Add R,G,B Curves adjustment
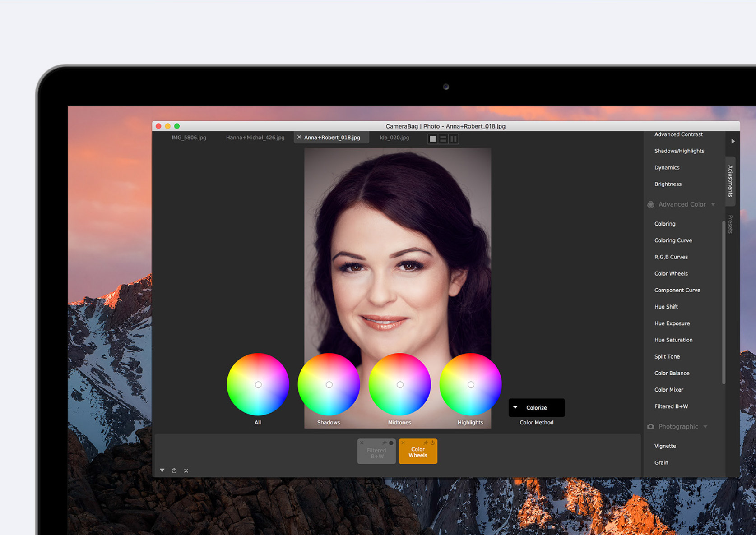 tap(671, 257)
